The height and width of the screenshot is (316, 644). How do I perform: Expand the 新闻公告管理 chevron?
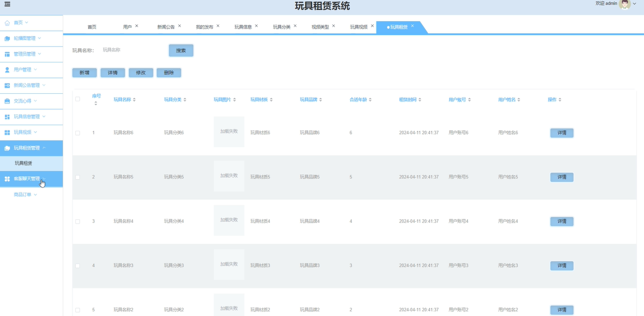pos(44,85)
